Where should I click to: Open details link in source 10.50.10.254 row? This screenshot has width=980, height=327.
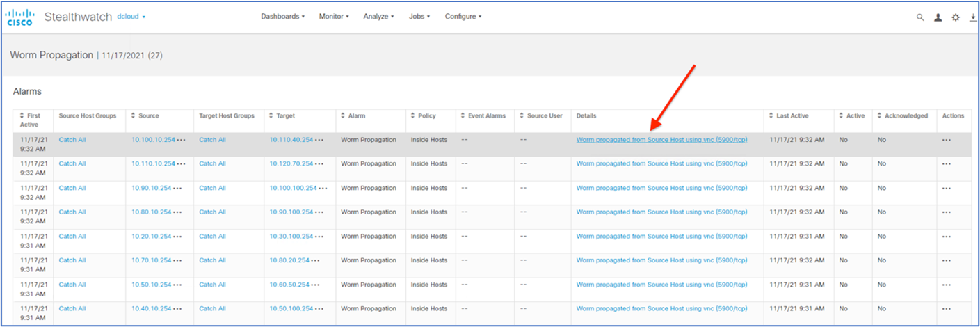pyautogui.click(x=662, y=285)
